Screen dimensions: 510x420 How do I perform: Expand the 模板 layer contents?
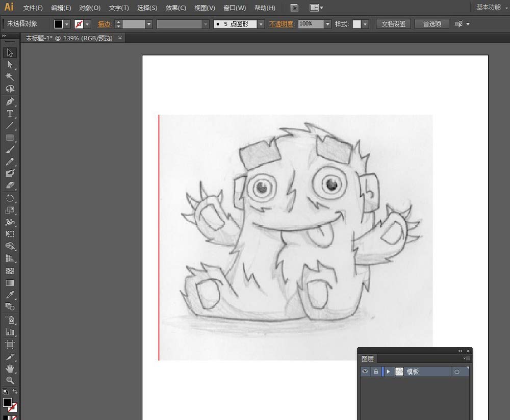tap(388, 371)
